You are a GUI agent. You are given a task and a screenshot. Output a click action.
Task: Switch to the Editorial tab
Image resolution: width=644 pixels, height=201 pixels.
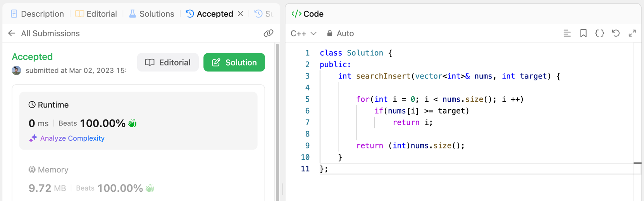tap(96, 14)
